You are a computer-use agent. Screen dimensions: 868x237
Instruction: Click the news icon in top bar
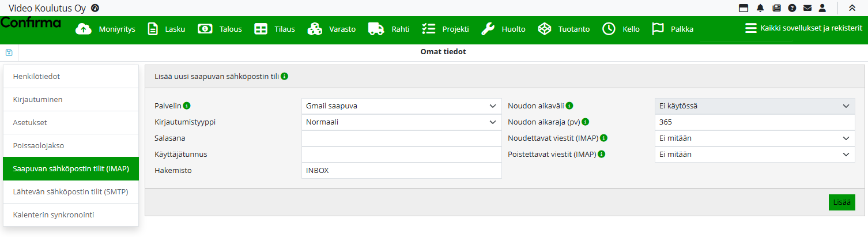click(776, 8)
